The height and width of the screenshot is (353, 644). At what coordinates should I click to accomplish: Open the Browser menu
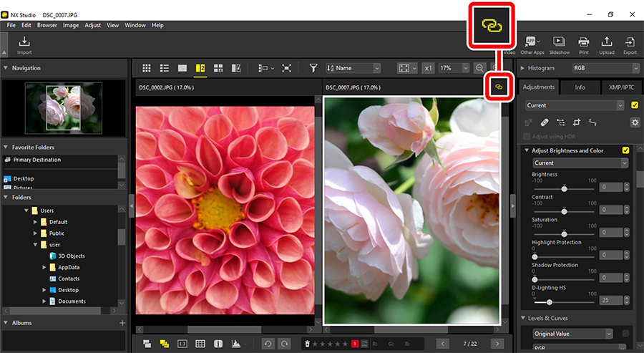pos(47,25)
